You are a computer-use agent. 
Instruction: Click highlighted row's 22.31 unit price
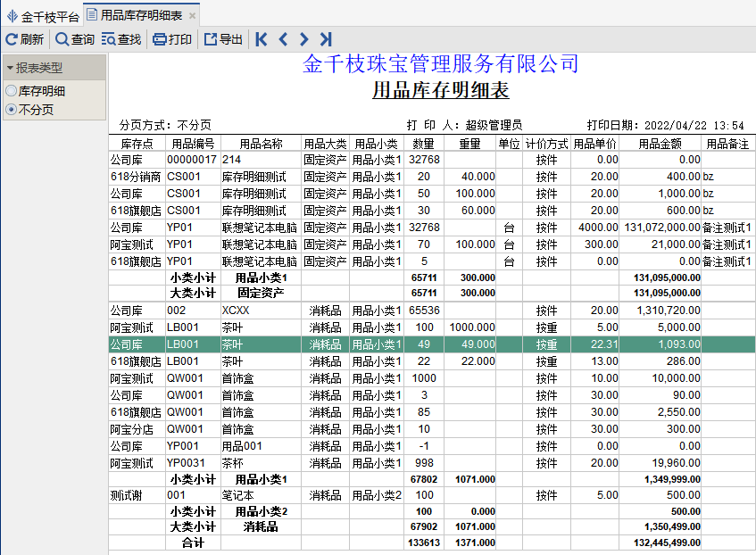pyautogui.click(x=595, y=344)
